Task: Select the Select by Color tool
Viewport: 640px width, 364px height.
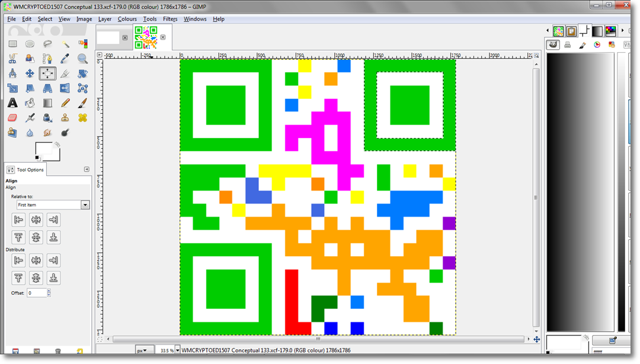Action: click(82, 44)
